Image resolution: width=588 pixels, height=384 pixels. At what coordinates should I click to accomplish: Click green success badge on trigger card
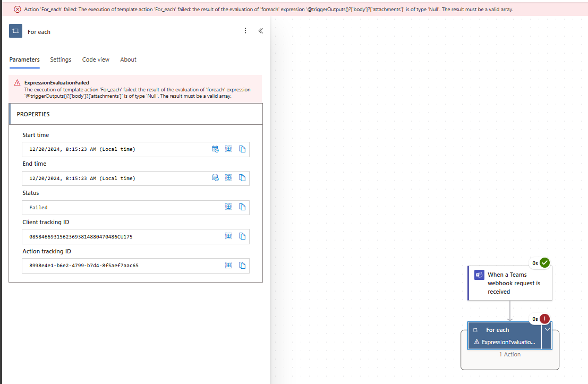click(x=544, y=263)
